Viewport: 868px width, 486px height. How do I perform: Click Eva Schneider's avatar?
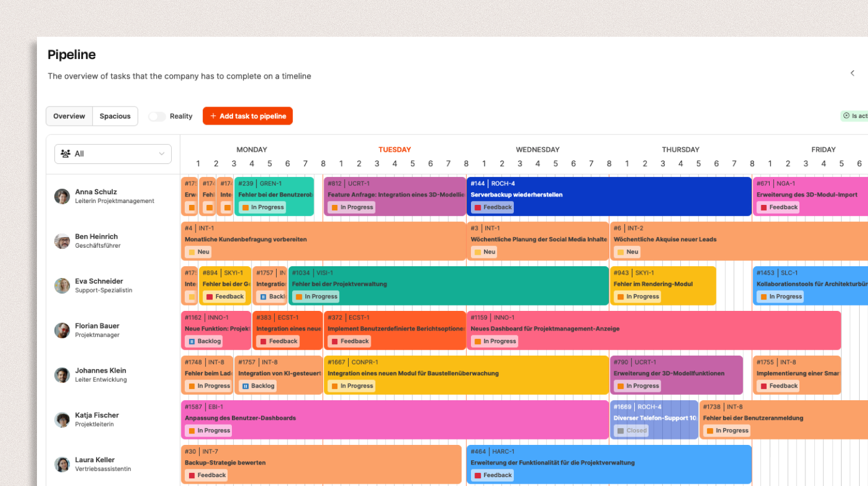pos(62,286)
